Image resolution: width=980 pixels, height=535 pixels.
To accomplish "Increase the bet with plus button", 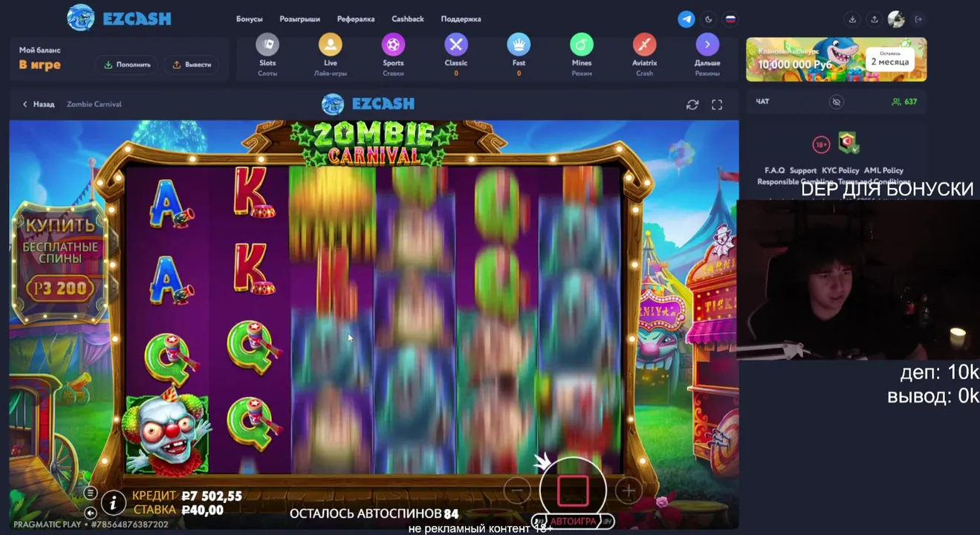I will [x=629, y=490].
